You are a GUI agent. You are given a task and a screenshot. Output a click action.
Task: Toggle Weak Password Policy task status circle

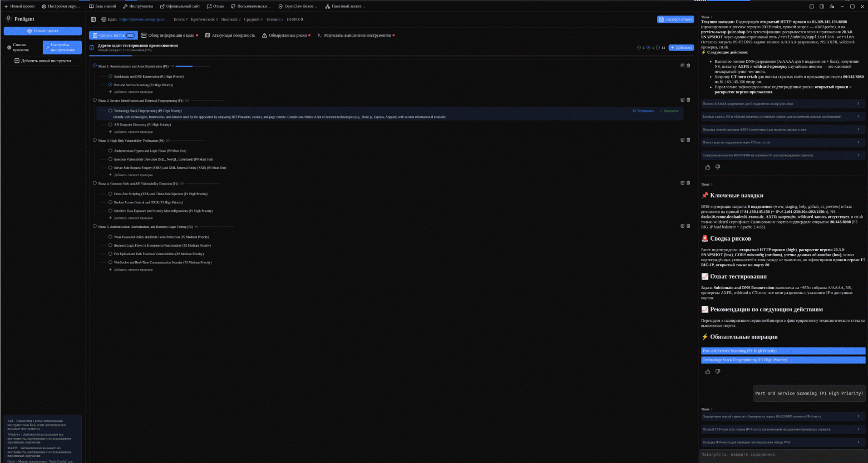pyautogui.click(x=110, y=237)
